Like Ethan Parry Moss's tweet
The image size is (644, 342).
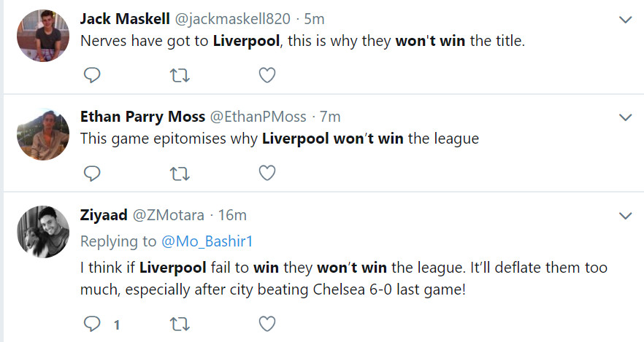267,173
